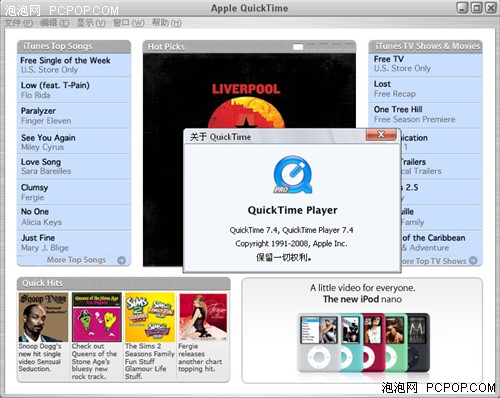This screenshot has height=398, width=500.
Task: Select the highlighted Hot Picks page indicator
Action: [298, 47]
